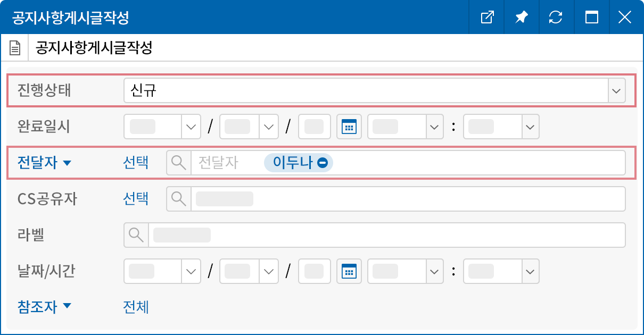644x335 pixels.
Task: Click the 전체 link beside 참조자
Action: pos(135,307)
